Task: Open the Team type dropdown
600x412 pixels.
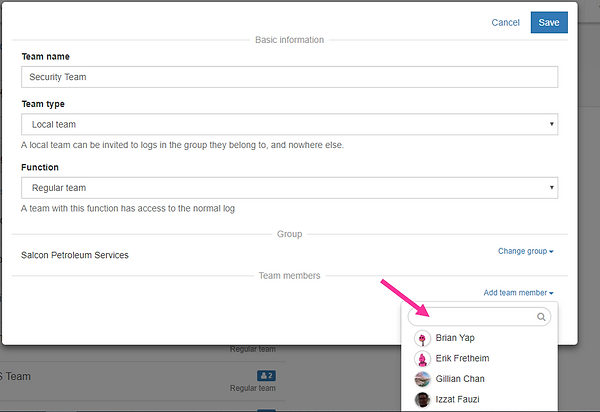Action: click(290, 124)
